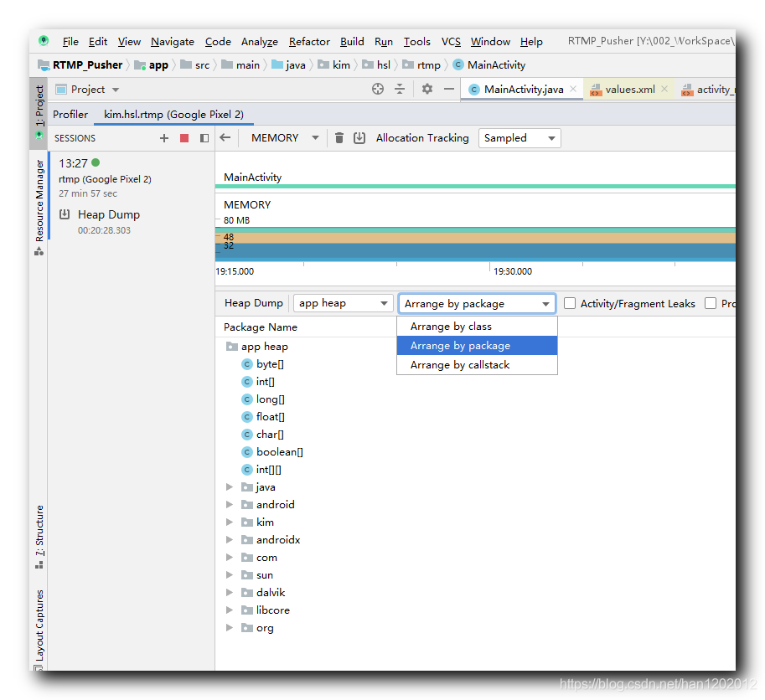Hide the Project panel with minus icon
Screen dimensions: 765x700
449,90
